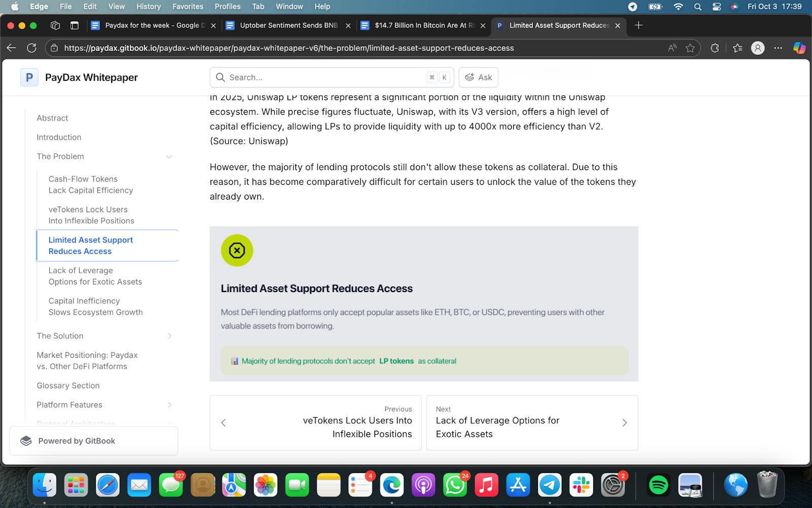The height and width of the screenshot is (508, 812).
Task: Open the View menu
Action: pyautogui.click(x=116, y=7)
